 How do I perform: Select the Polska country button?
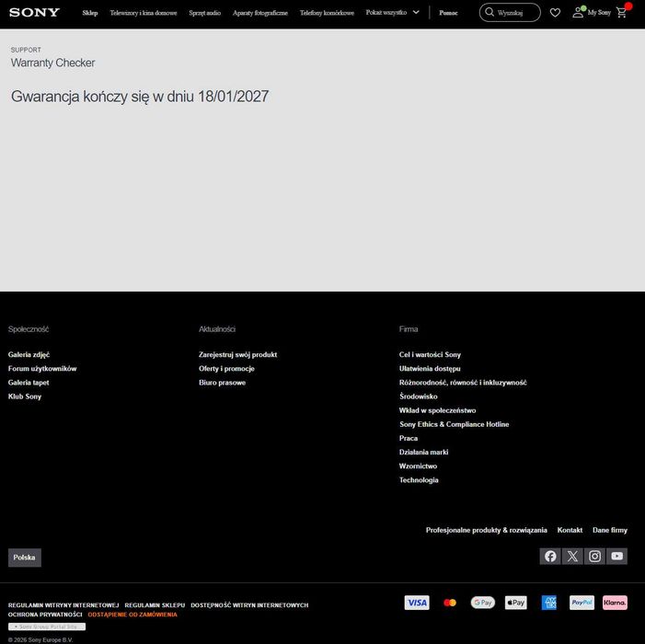pos(25,558)
